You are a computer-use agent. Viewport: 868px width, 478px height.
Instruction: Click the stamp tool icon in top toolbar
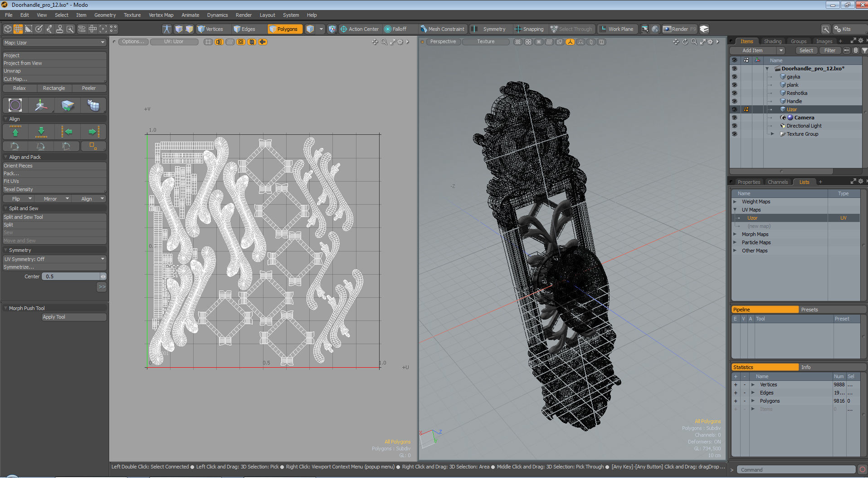[59, 29]
